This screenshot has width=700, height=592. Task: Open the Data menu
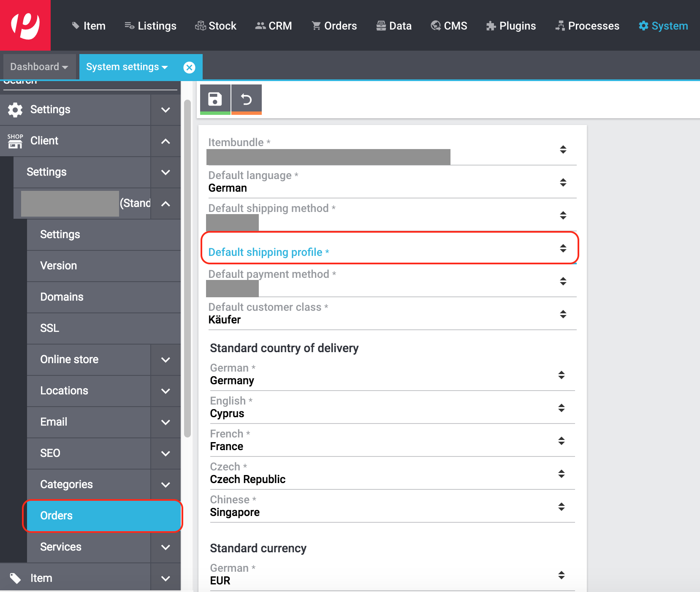coord(394,26)
